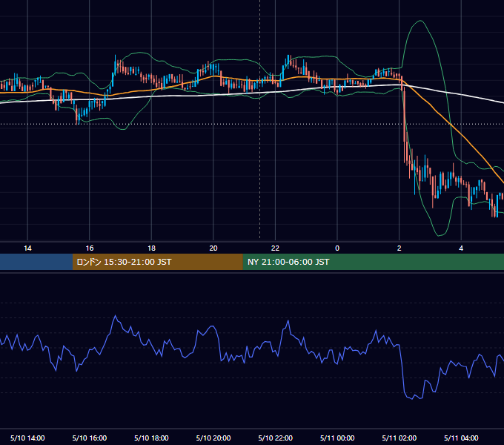Select the ロンドン 15:30-21:00 JST session band
Viewport: 504px width, 445px height.
(157, 262)
